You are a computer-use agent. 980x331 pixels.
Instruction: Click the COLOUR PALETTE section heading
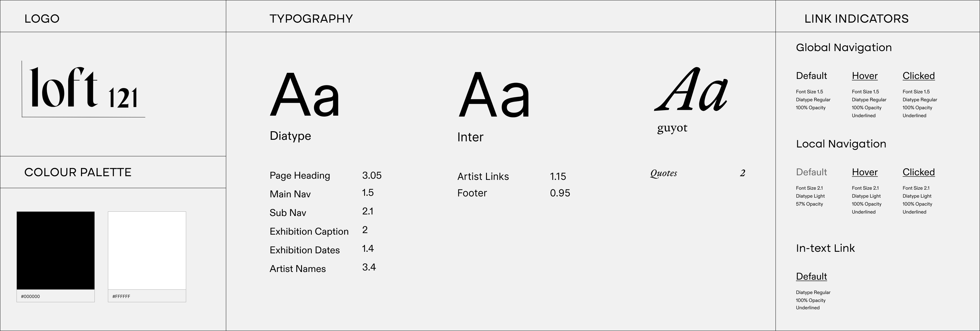click(78, 172)
